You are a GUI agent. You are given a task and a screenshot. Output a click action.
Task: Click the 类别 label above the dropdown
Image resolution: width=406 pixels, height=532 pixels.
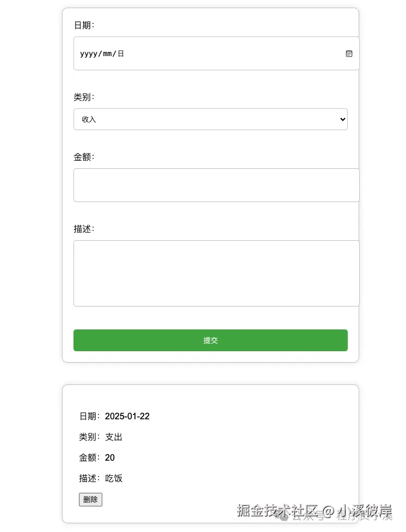[83, 97]
